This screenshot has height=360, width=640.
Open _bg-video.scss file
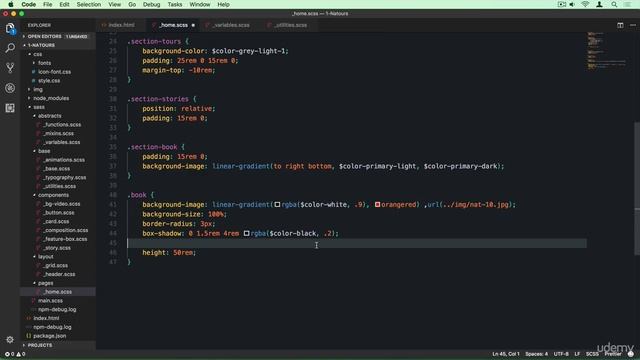click(x=58, y=204)
